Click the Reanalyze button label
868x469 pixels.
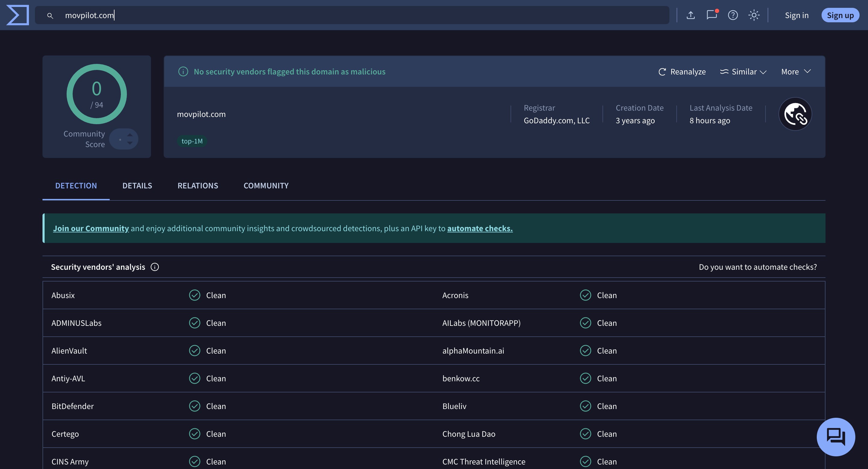pyautogui.click(x=688, y=72)
